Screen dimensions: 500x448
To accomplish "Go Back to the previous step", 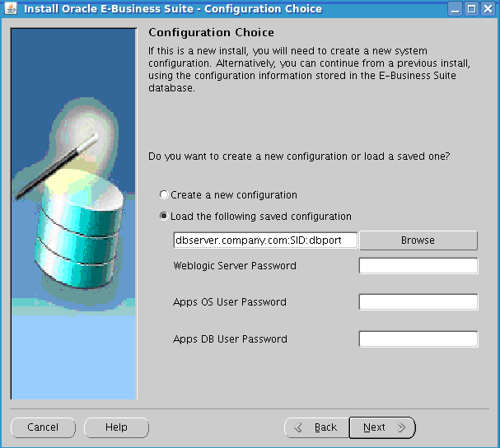I will (316, 427).
